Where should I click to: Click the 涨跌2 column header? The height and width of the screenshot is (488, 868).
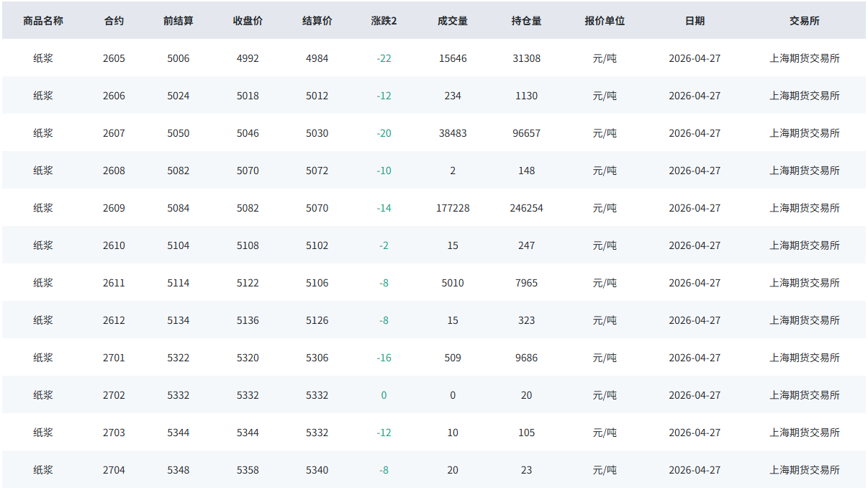384,21
